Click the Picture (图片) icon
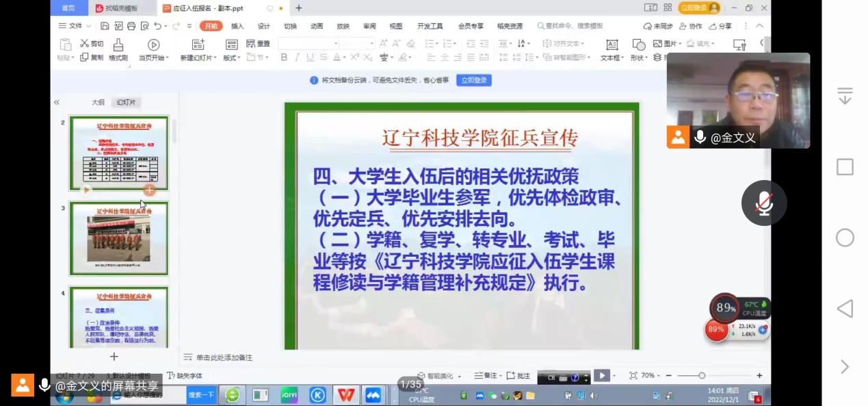 point(657,43)
